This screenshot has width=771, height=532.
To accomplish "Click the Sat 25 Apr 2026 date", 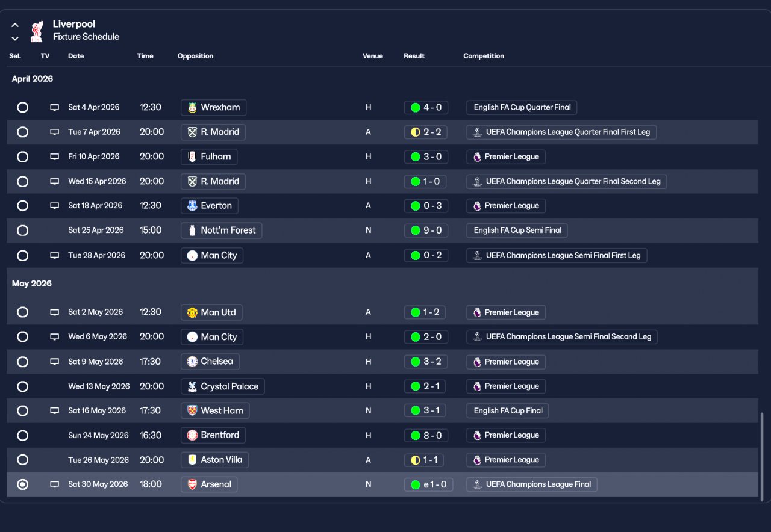I will point(96,230).
